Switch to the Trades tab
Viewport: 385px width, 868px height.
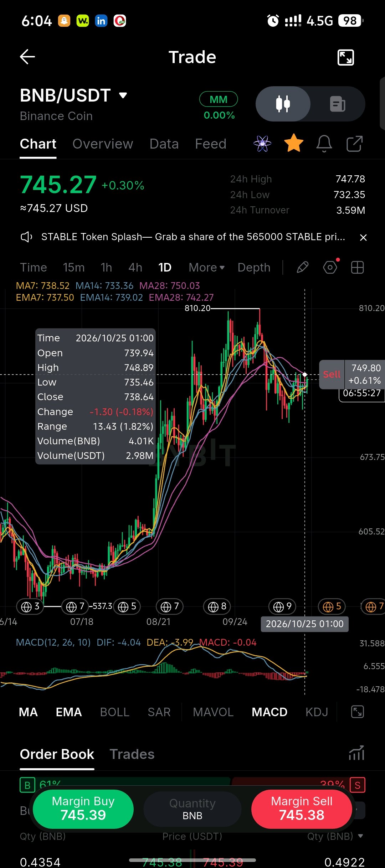point(132,754)
